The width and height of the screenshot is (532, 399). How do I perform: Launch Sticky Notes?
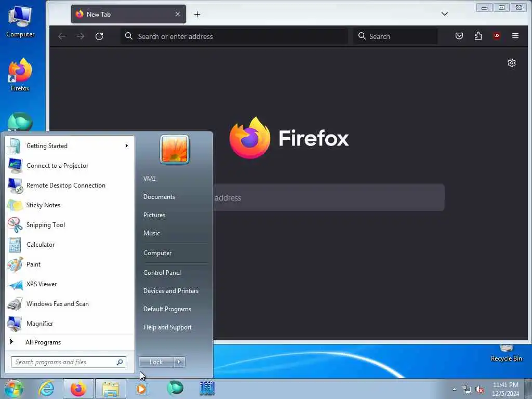pos(70,205)
